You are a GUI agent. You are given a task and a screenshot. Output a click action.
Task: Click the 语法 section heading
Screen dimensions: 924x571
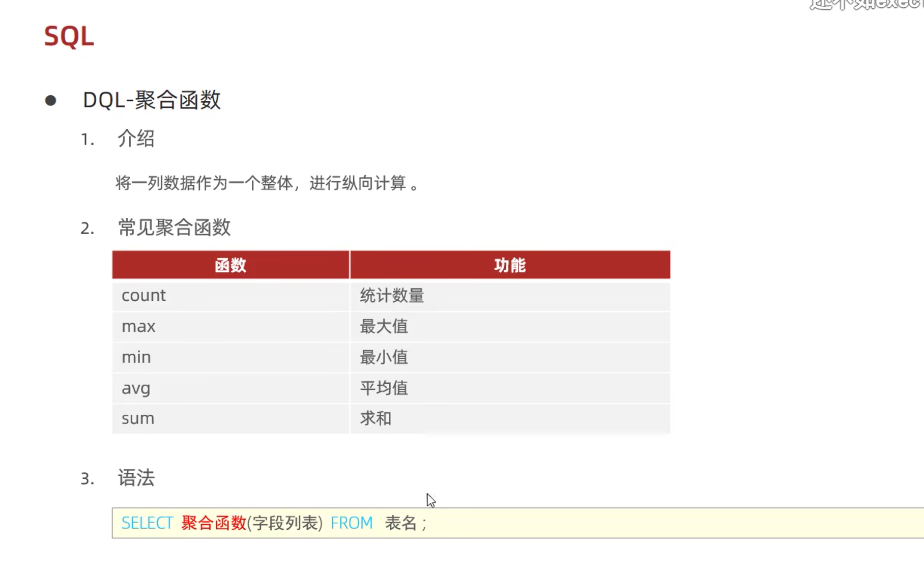(135, 478)
